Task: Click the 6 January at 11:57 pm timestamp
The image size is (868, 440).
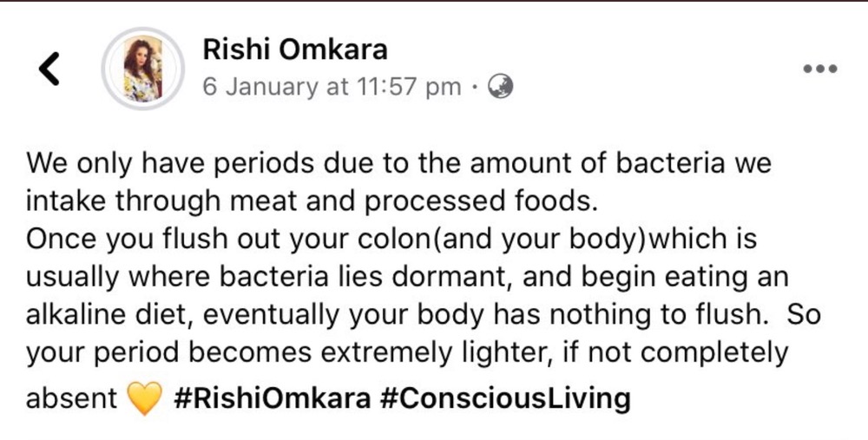Action: point(332,87)
